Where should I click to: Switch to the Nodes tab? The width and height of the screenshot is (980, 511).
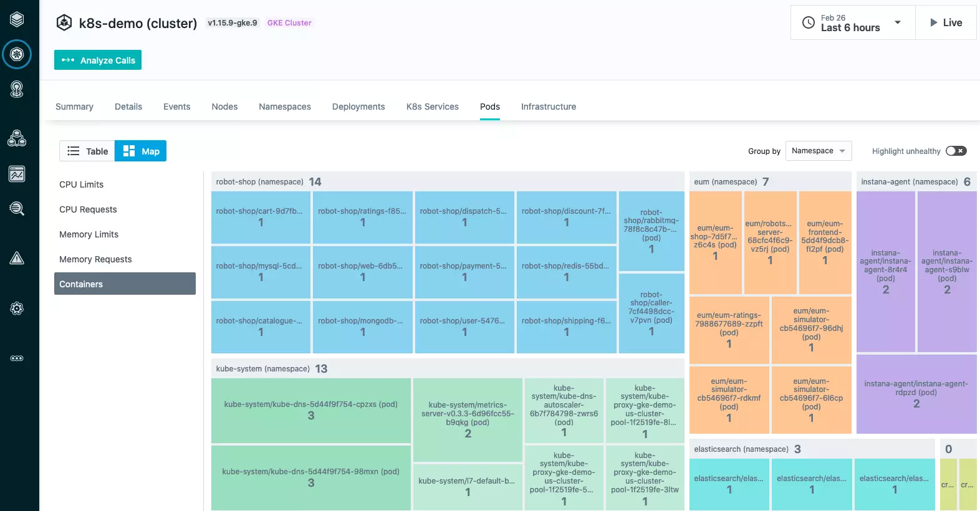(224, 107)
